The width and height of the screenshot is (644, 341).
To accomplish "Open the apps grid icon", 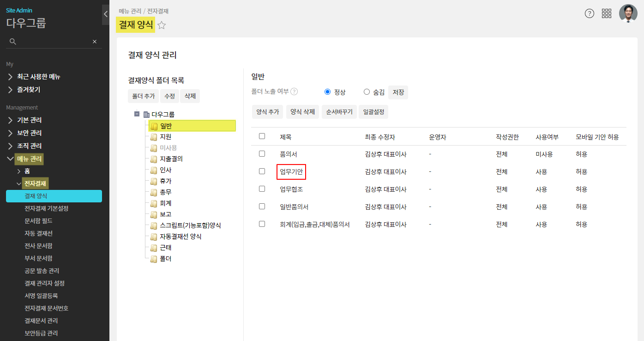I will (607, 13).
